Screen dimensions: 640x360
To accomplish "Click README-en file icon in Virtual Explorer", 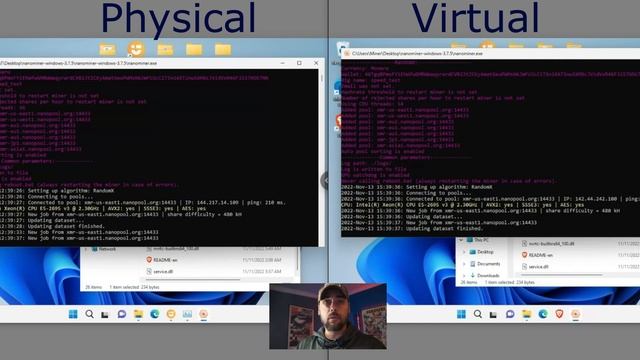I will coord(524,255).
